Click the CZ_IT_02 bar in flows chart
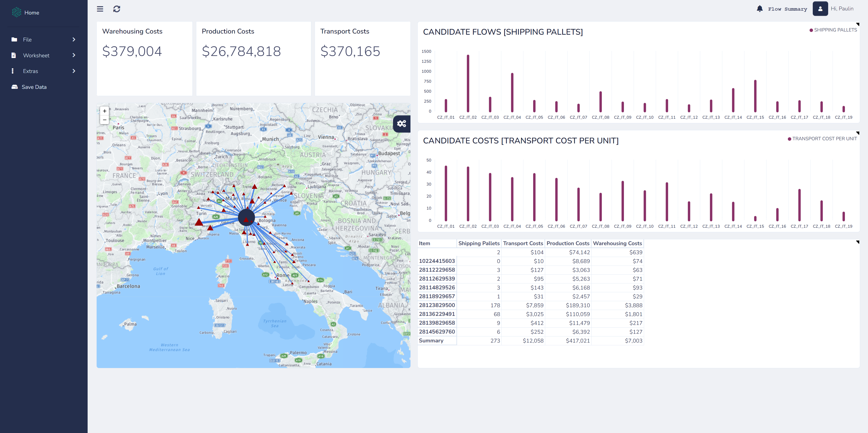 (x=468, y=83)
